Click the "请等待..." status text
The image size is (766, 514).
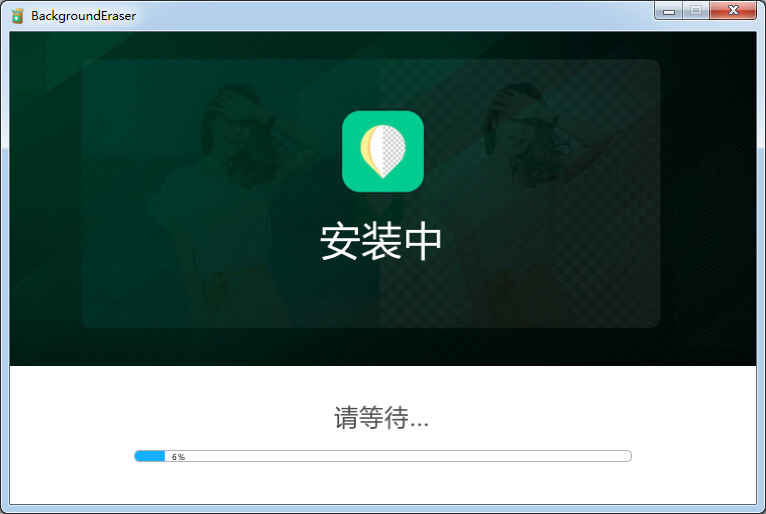381,418
